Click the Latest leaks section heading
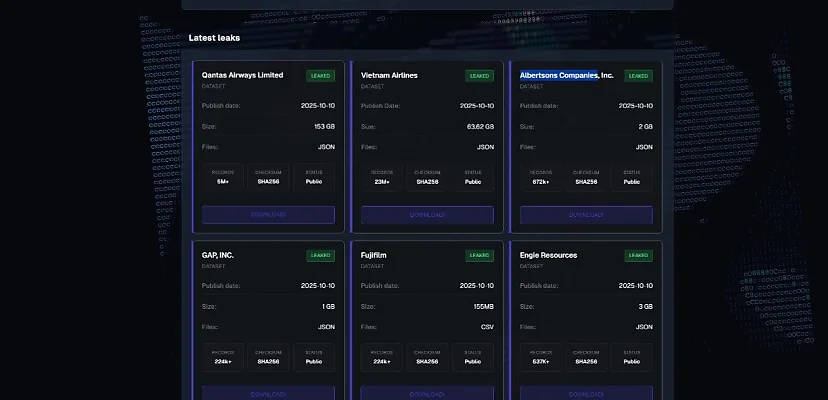828x400 pixels. coord(214,38)
